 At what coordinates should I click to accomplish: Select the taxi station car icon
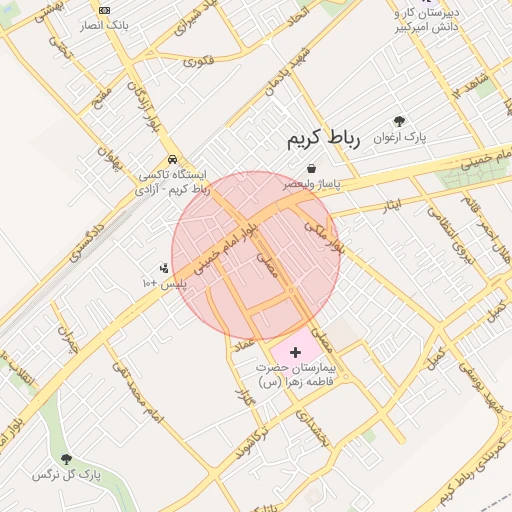172,159
